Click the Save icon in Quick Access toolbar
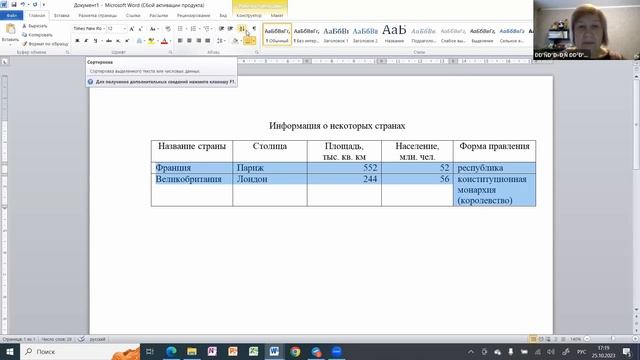The width and height of the screenshot is (640, 360). (x=13, y=4)
